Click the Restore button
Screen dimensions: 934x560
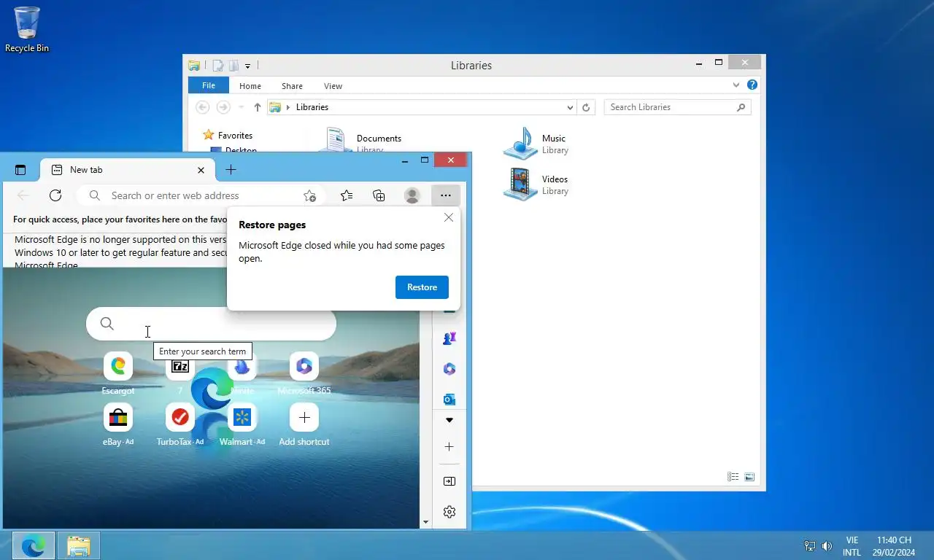point(422,287)
